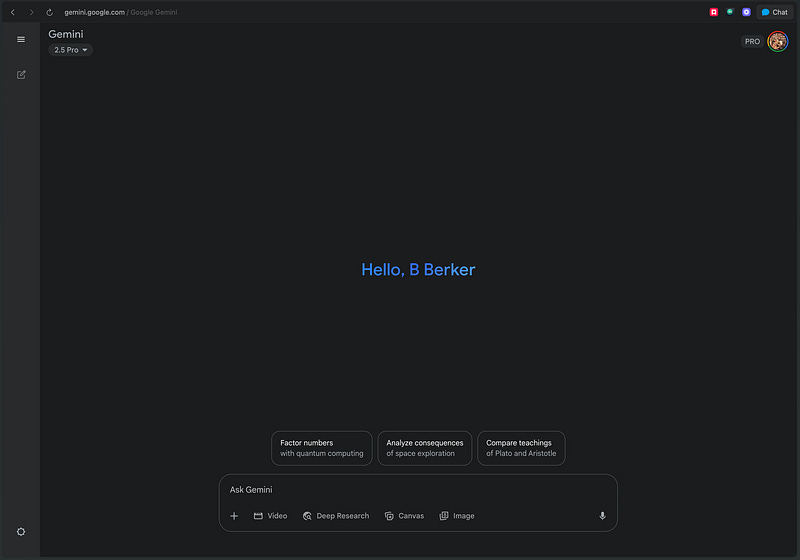
Task: Choose the Video tool
Action: tap(270, 516)
